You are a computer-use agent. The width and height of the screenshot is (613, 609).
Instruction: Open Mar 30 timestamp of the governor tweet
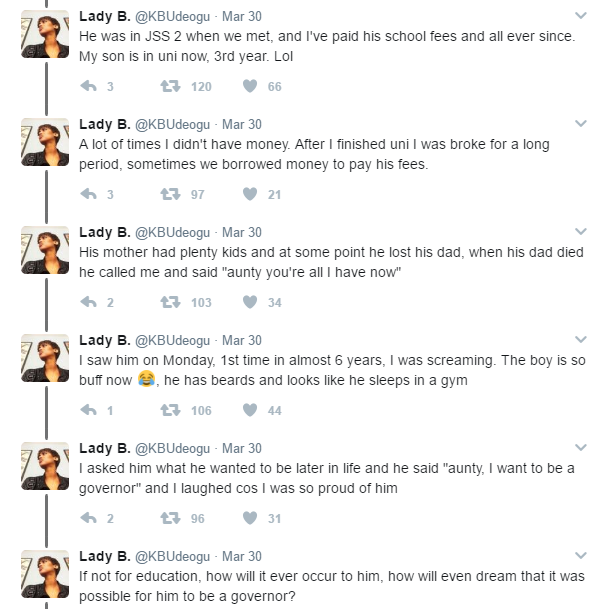(242, 448)
